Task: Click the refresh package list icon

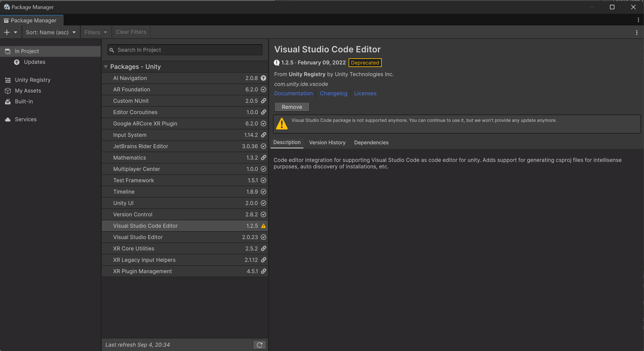Action: coord(259,345)
